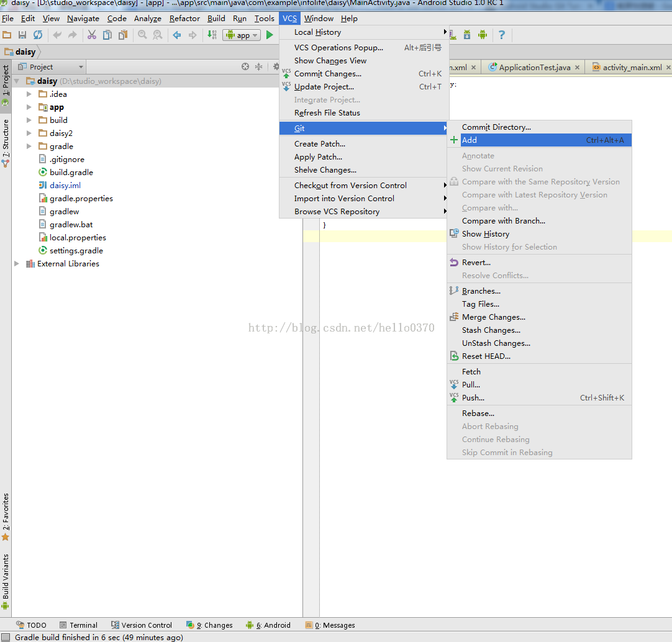Expand the gradle folder

(29, 146)
